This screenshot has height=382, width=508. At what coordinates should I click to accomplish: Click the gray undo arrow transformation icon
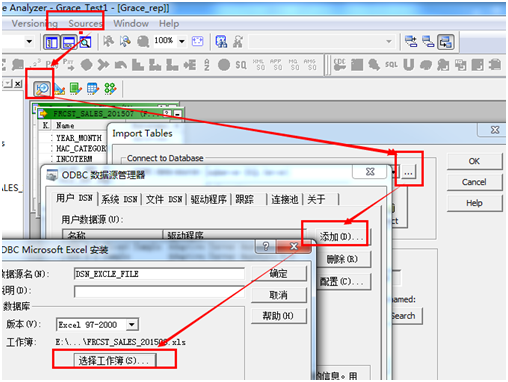[x=121, y=65]
